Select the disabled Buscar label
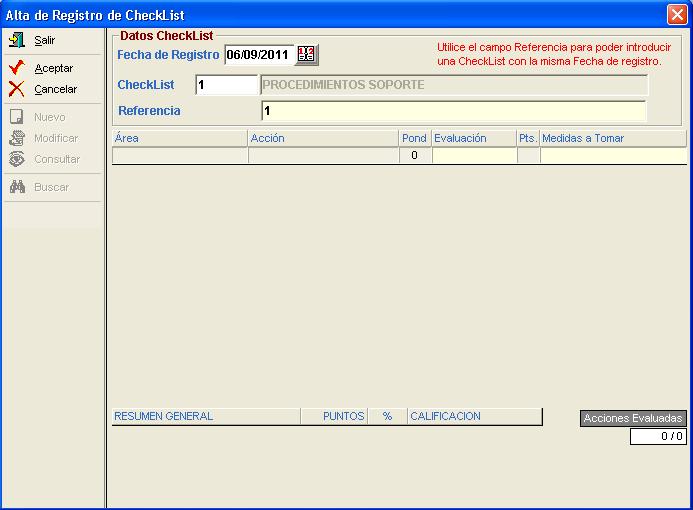This screenshot has width=693, height=510. point(52,187)
